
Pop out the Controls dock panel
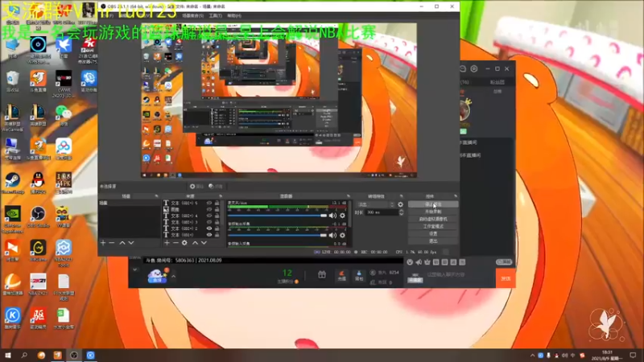coord(456,196)
